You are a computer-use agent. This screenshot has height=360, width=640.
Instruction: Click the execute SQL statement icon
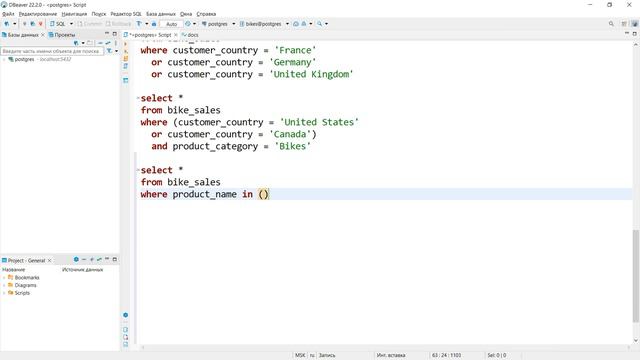click(x=126, y=44)
